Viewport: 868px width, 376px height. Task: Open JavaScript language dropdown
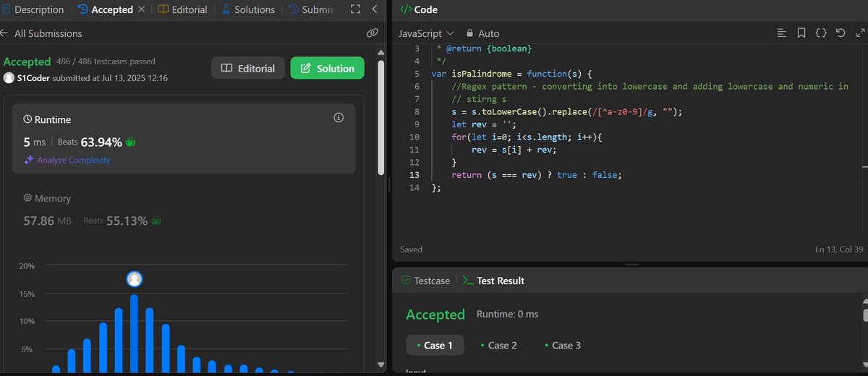click(426, 33)
